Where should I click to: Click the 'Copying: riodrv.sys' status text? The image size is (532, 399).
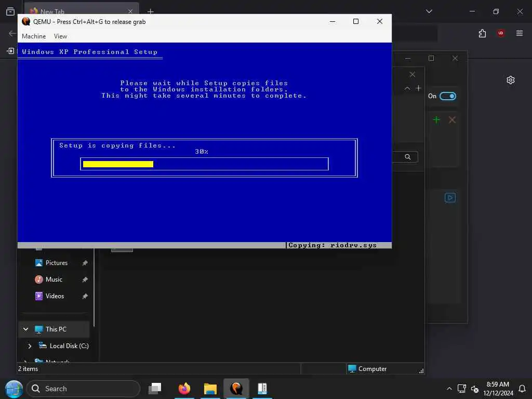point(332,245)
